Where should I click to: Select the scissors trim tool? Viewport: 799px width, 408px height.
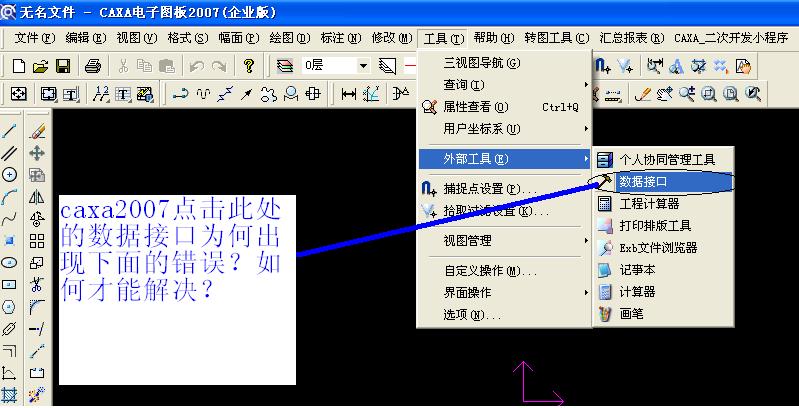coord(37,285)
